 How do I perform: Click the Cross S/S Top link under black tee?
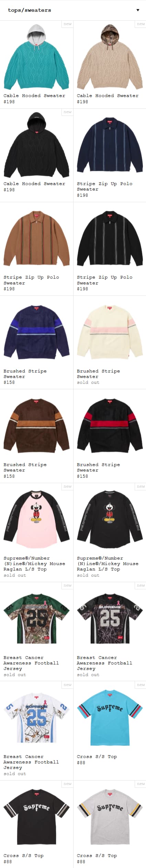(x=23, y=855)
